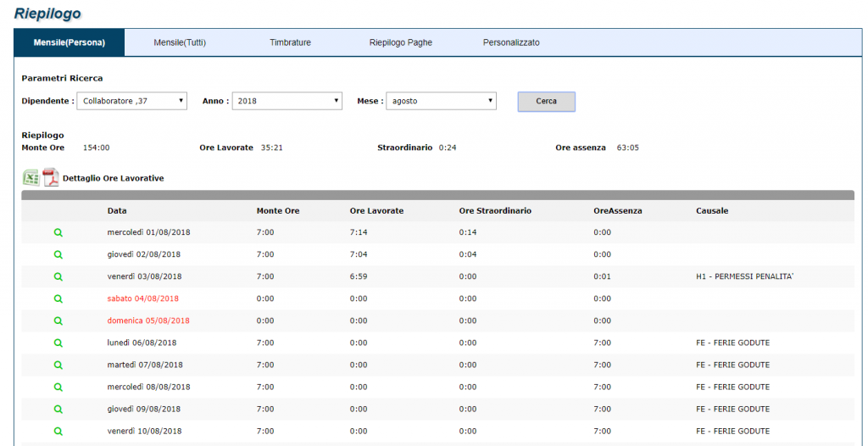The height and width of the screenshot is (446, 868).
Task: Click the Monte Ore column header
Action: [278, 211]
